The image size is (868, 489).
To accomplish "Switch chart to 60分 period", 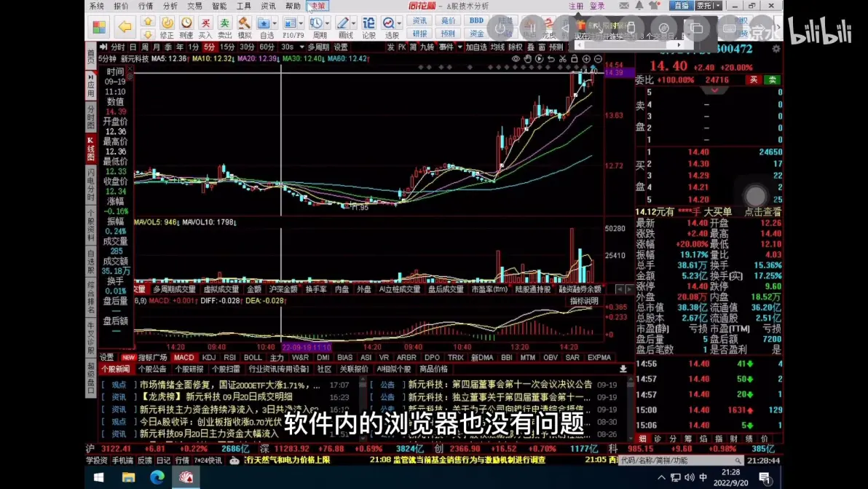I will (x=267, y=47).
